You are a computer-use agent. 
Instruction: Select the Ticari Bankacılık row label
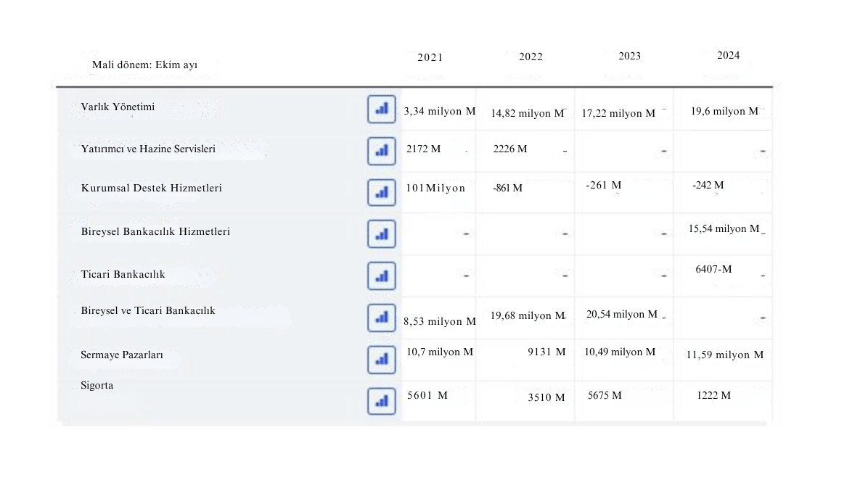(123, 274)
